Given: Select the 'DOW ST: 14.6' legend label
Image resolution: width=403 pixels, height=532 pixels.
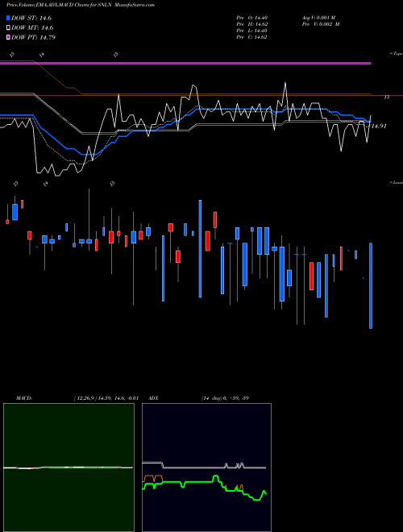Looking at the screenshot, I should tap(31, 18).
